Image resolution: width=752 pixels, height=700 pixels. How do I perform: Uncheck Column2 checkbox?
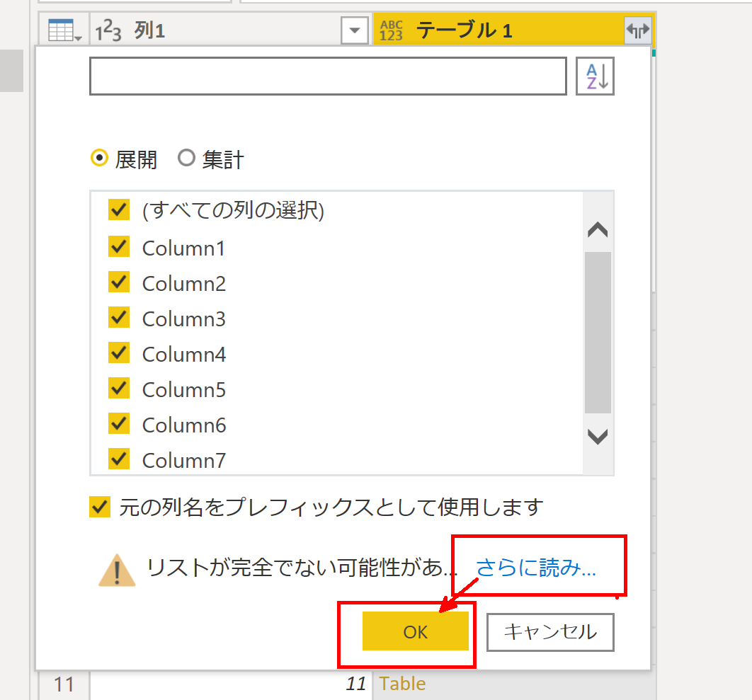pos(118,282)
